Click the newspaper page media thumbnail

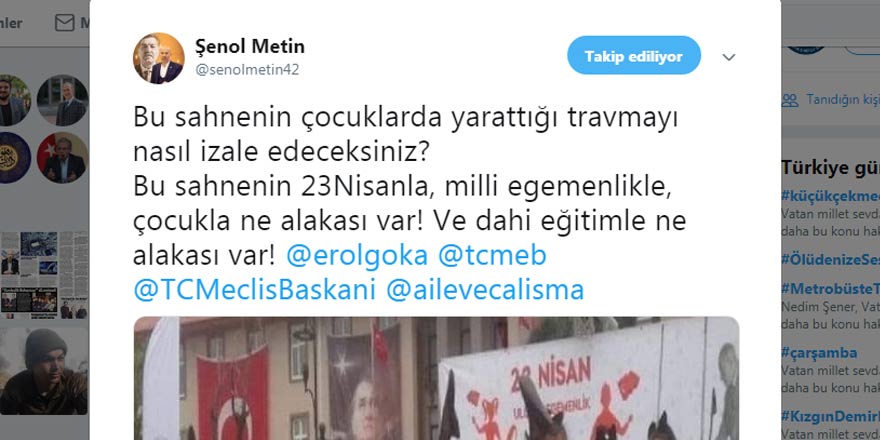point(44,275)
